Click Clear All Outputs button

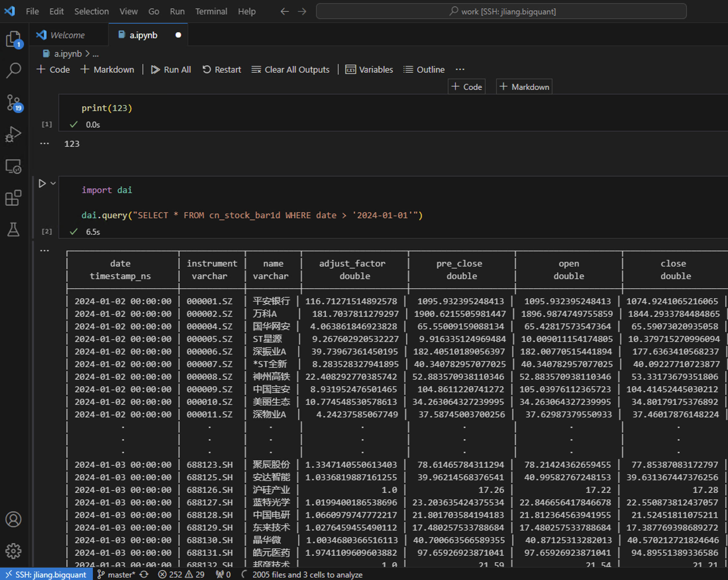pyautogui.click(x=290, y=70)
